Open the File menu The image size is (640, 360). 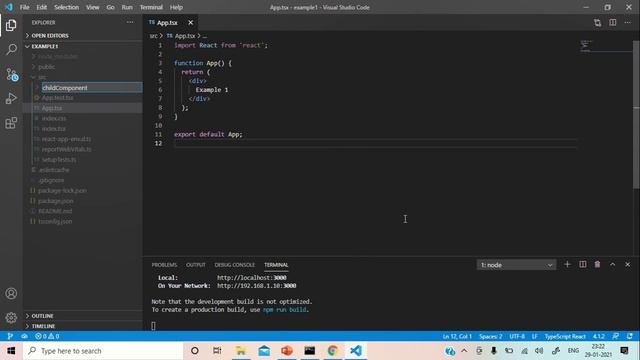pyautogui.click(x=24, y=7)
